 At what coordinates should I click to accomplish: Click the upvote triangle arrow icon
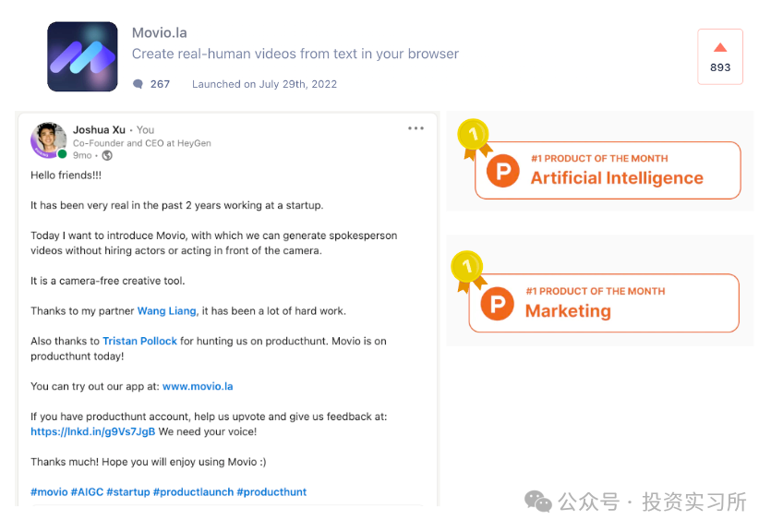pyautogui.click(x=720, y=47)
